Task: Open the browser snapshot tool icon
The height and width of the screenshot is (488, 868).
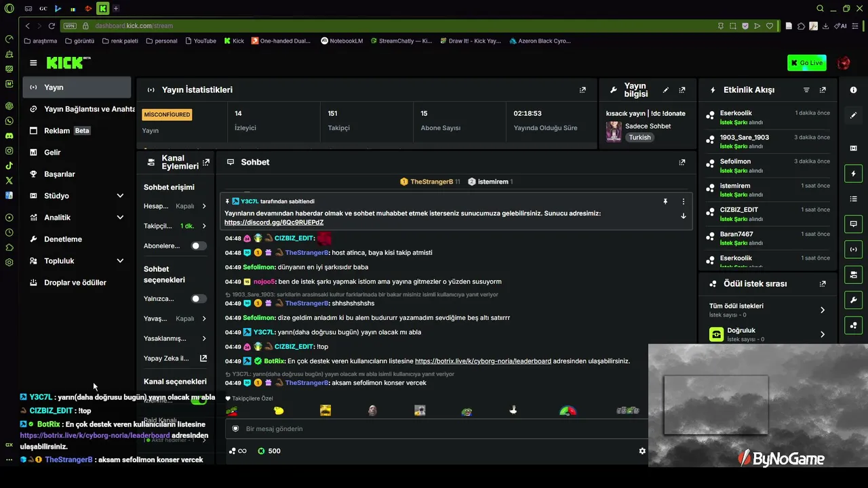Action: pos(733,26)
